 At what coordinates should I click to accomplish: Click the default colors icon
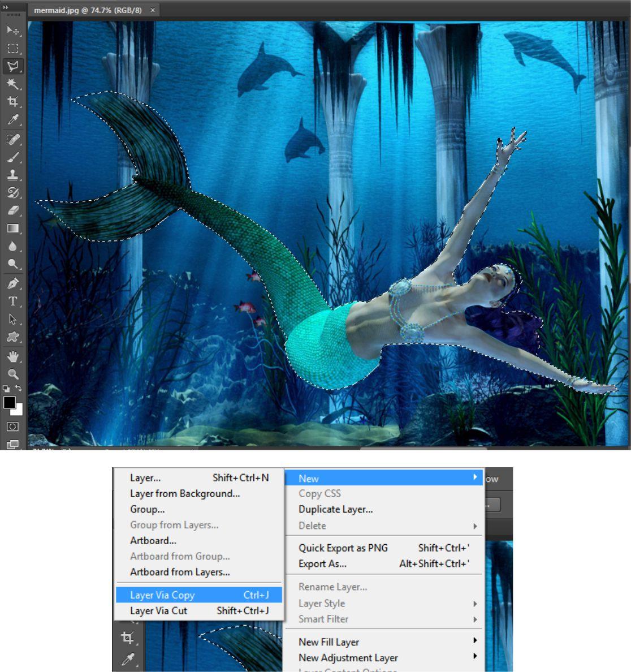[x=6, y=389]
